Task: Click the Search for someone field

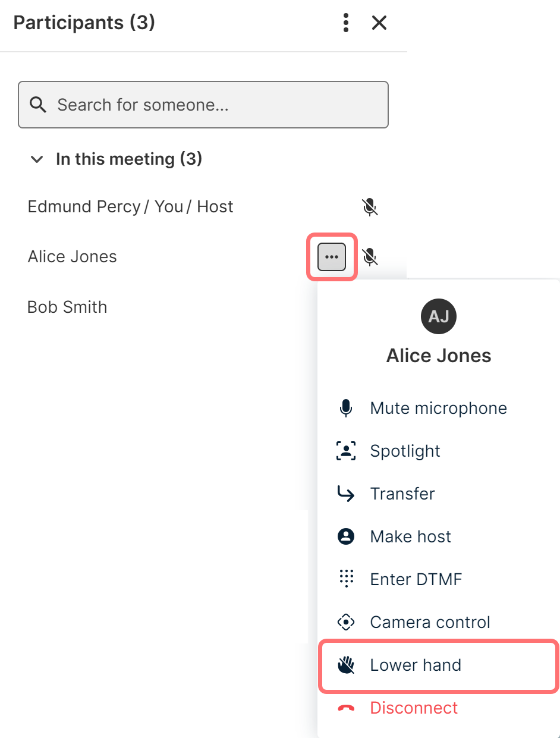Action: (214, 105)
